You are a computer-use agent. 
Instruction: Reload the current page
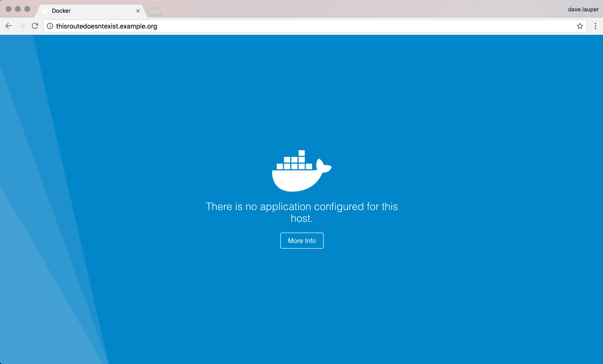(35, 26)
